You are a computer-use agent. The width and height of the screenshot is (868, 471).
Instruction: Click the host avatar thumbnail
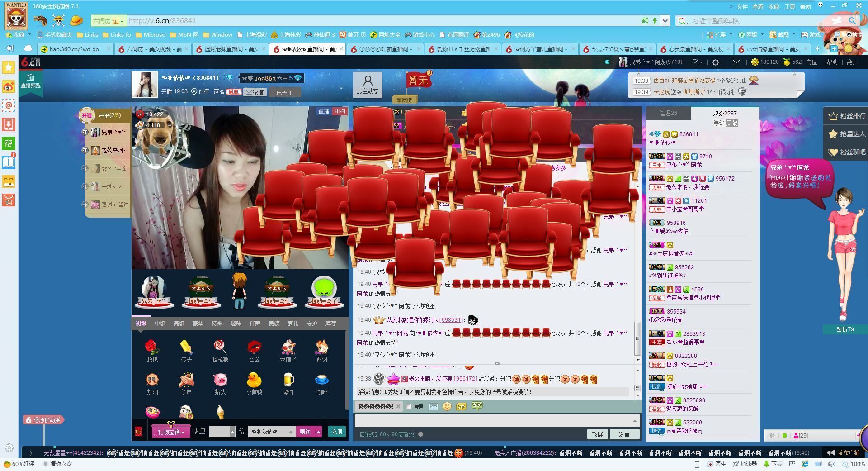point(144,84)
